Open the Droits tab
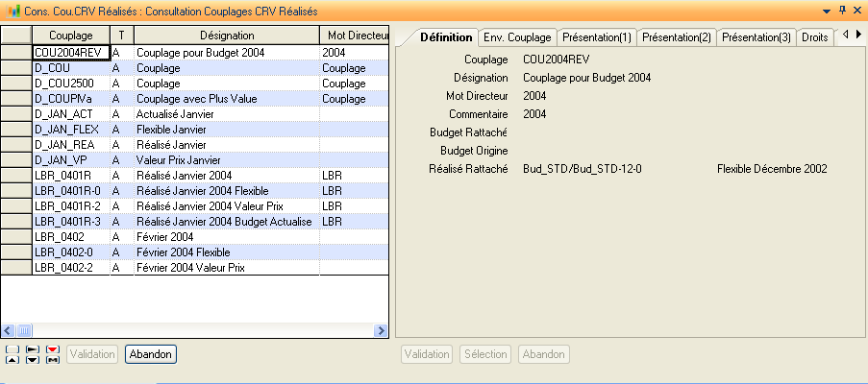Screen dimensions: 868x384 [814, 36]
